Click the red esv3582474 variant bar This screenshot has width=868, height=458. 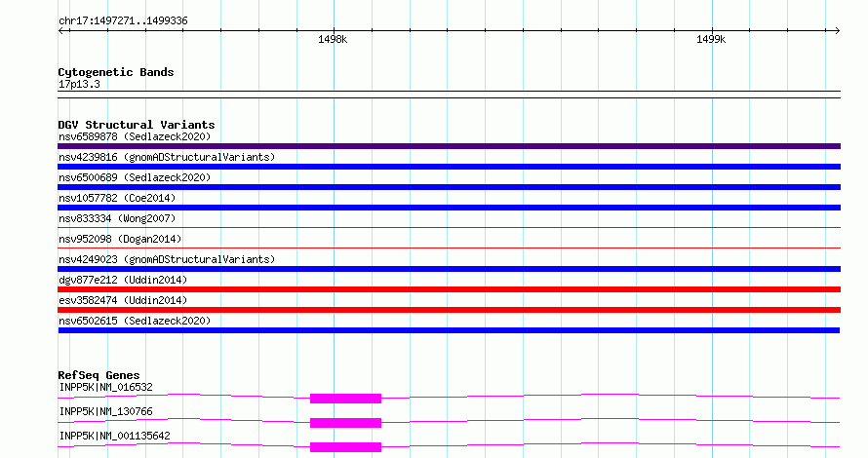449,310
